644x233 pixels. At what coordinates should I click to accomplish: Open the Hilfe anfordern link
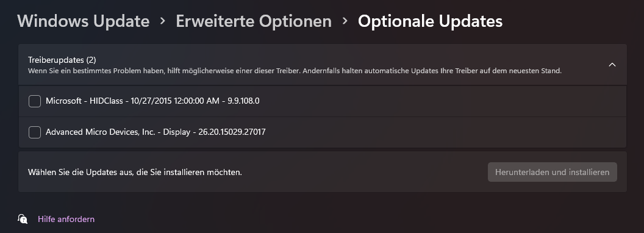point(66,219)
